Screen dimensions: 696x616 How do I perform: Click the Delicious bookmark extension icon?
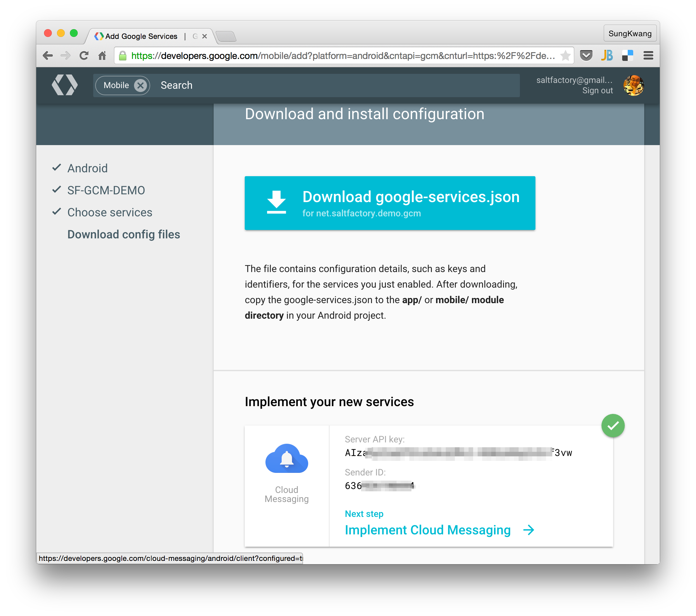click(627, 55)
